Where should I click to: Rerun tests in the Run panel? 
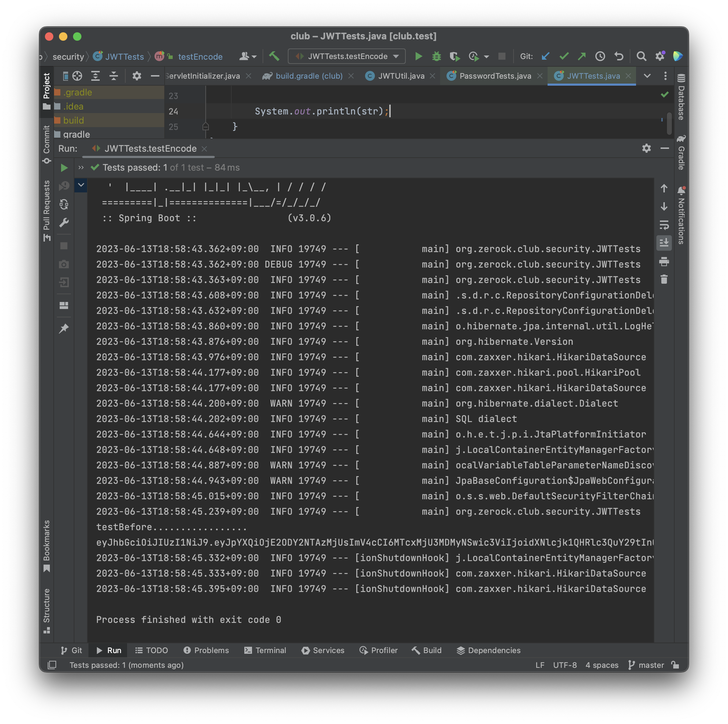(x=64, y=168)
